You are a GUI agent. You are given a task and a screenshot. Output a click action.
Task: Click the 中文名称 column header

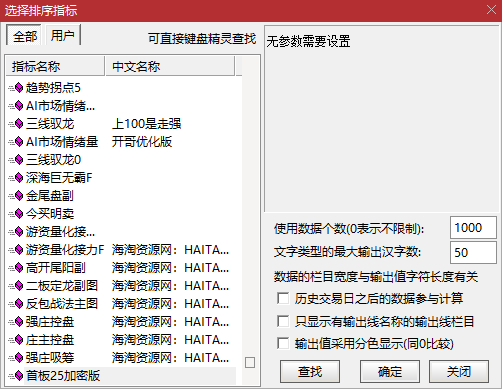point(170,66)
